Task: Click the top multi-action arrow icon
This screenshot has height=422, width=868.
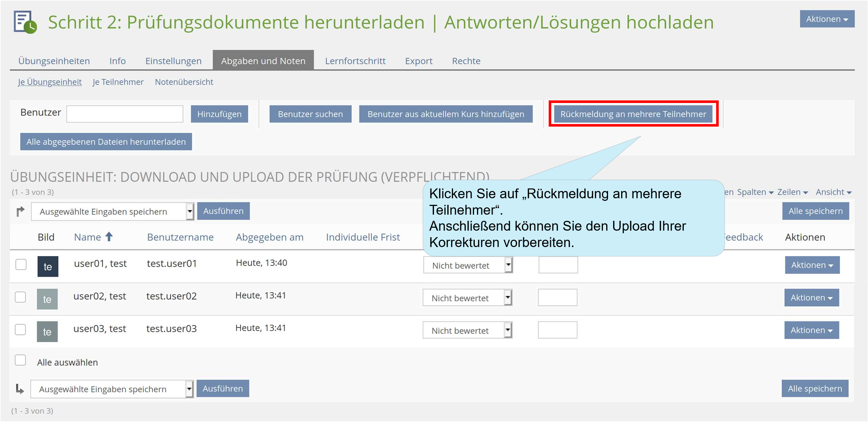Action: point(20,211)
